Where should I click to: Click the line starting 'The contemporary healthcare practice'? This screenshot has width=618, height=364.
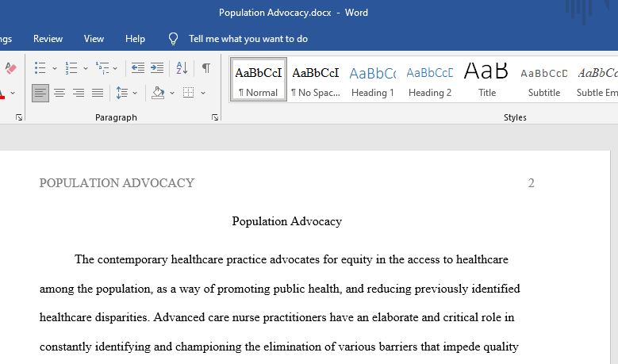[x=291, y=259]
